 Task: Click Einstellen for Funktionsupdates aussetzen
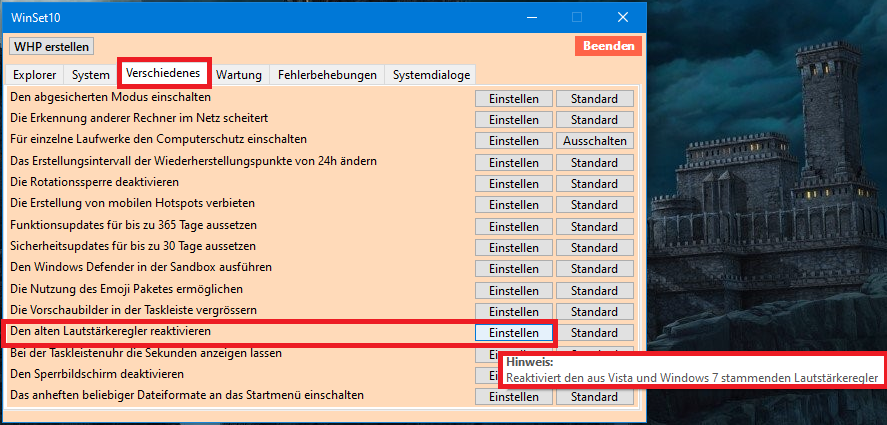pos(514,226)
